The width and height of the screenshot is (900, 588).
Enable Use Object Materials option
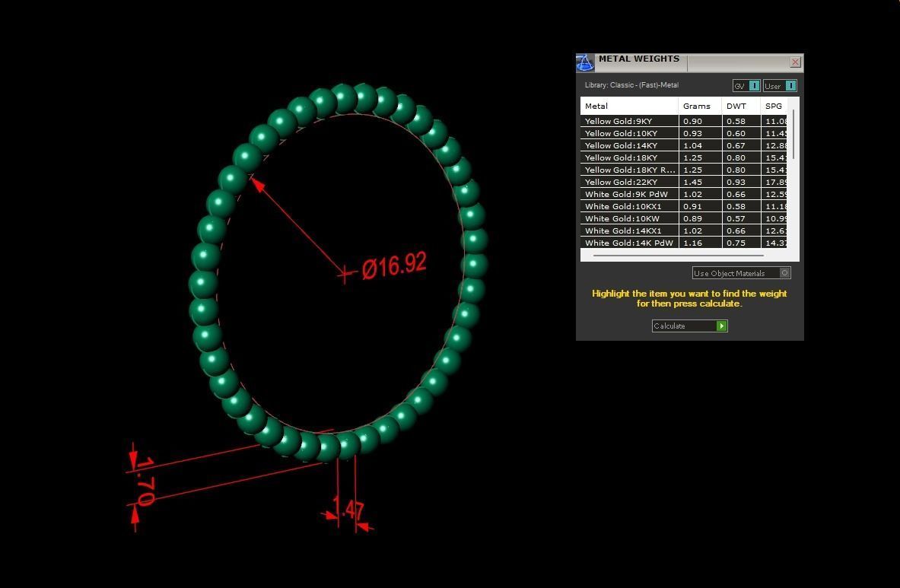[x=742, y=273]
